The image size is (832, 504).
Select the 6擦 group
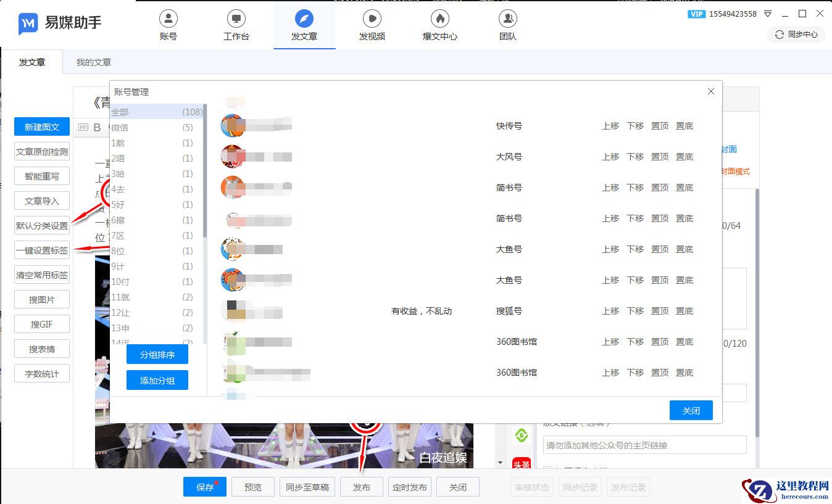click(156, 220)
